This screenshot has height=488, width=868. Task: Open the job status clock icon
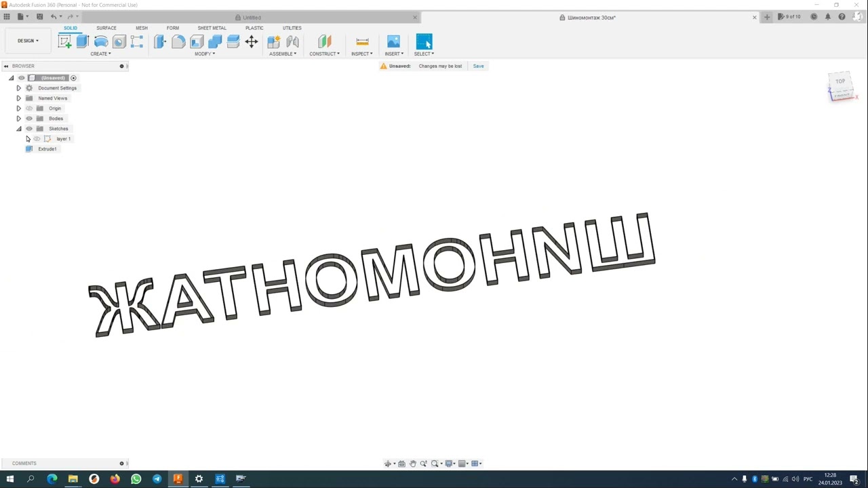[x=814, y=17]
